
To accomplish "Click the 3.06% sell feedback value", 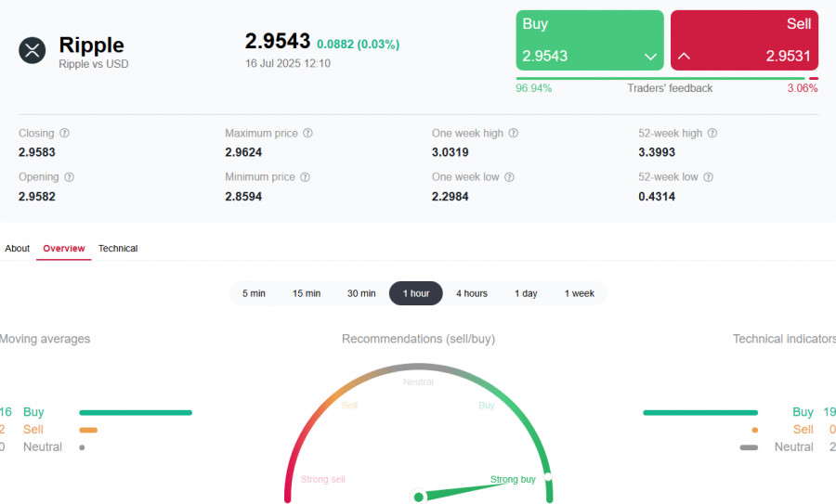I will tap(803, 88).
